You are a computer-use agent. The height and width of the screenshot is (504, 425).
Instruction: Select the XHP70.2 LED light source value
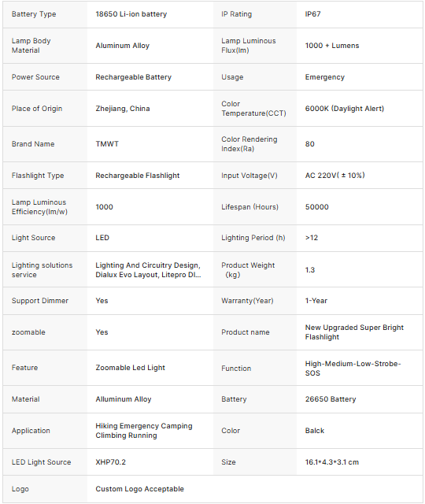click(x=110, y=462)
